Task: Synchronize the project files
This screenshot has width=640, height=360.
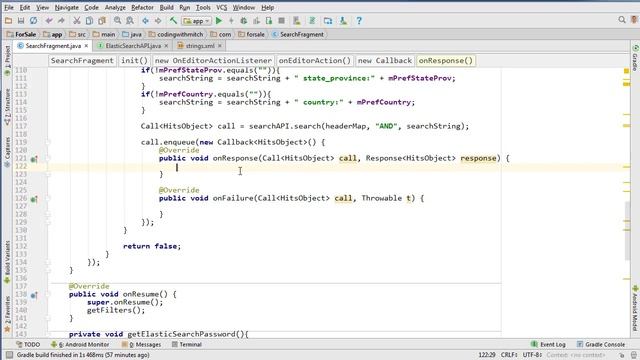Action: 33,20
